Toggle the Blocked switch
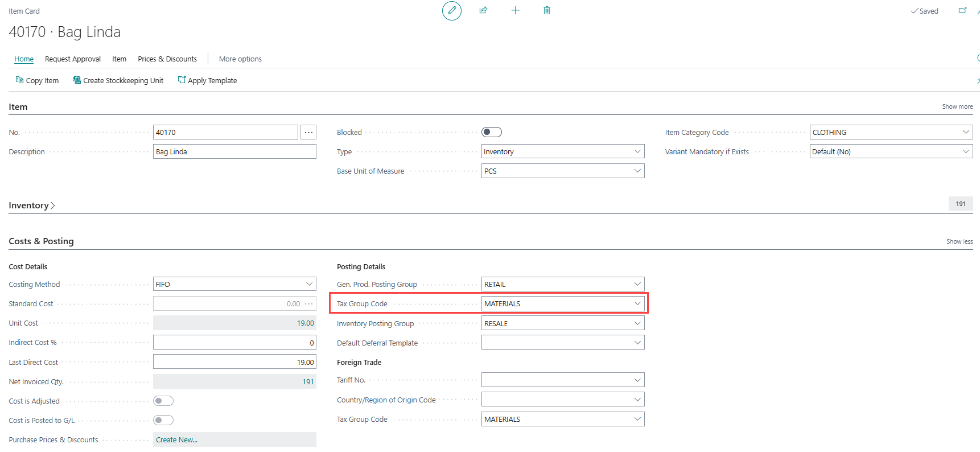 point(491,132)
